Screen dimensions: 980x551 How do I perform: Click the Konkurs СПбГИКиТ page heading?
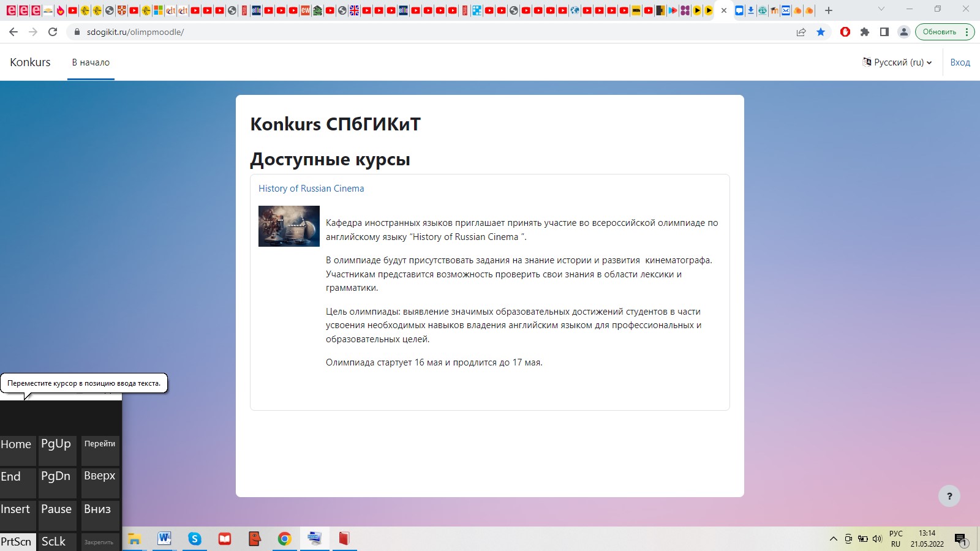click(x=336, y=124)
